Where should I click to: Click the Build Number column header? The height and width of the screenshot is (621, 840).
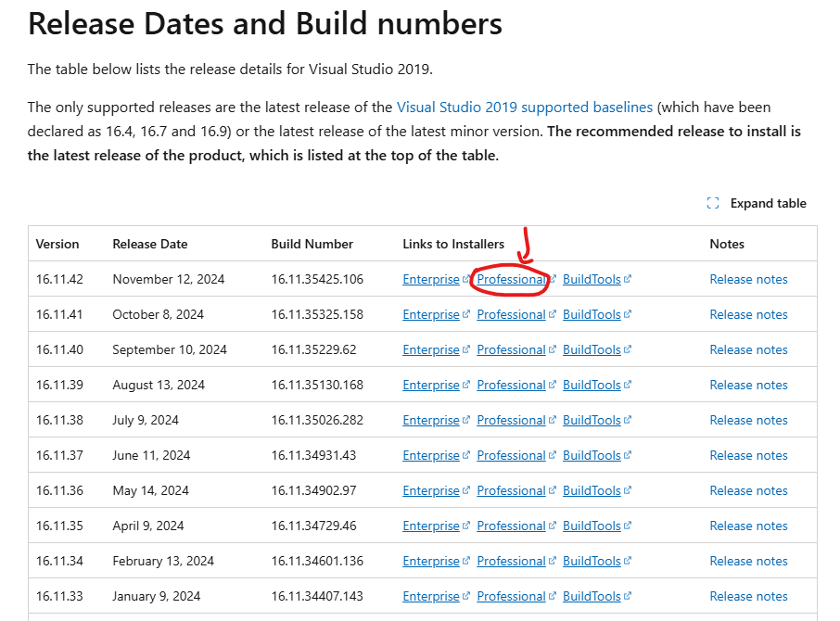pyautogui.click(x=312, y=244)
